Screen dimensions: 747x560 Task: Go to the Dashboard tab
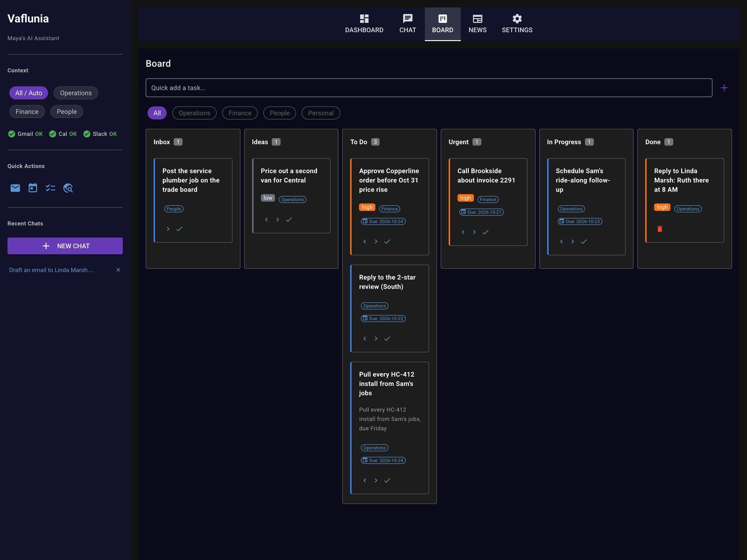[364, 24]
